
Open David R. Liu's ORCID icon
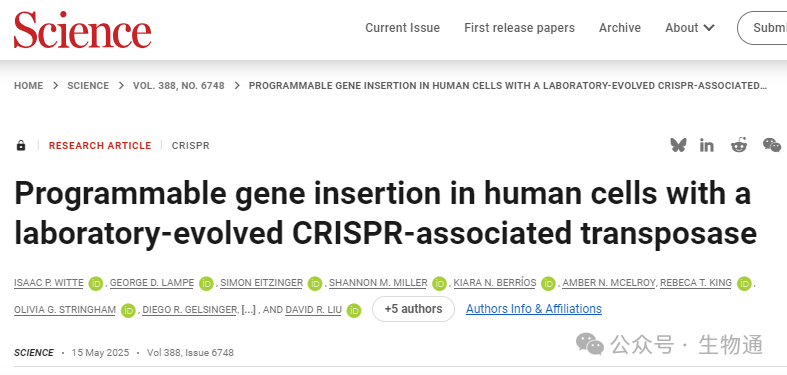[x=354, y=311]
